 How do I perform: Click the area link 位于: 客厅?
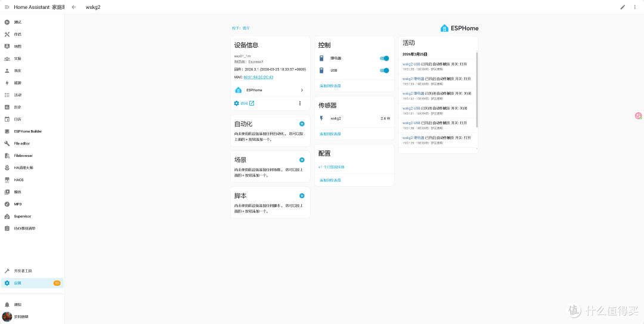tap(241, 29)
